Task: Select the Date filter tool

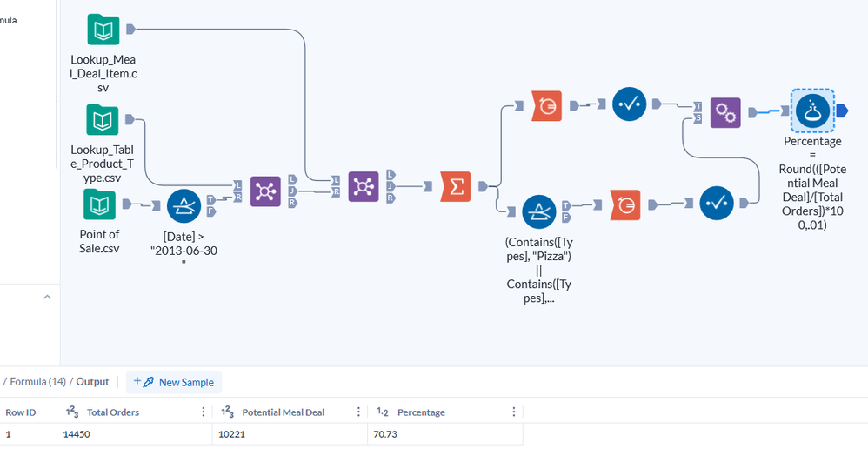Action: (184, 205)
